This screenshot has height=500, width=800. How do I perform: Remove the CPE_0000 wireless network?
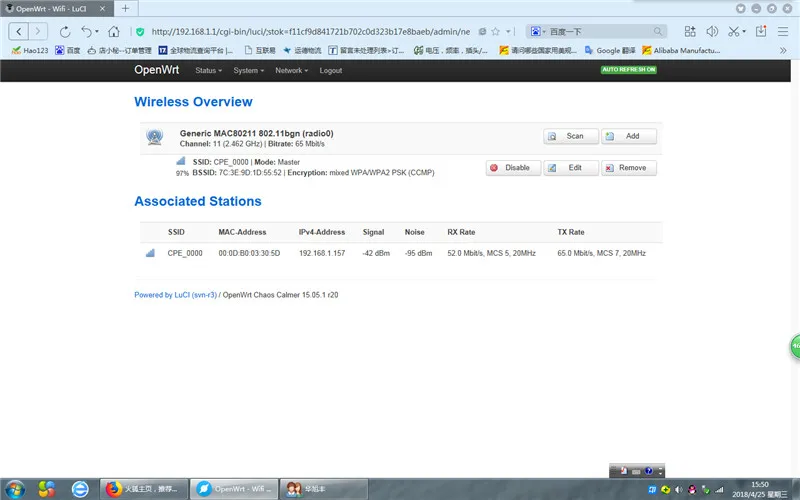tap(629, 168)
